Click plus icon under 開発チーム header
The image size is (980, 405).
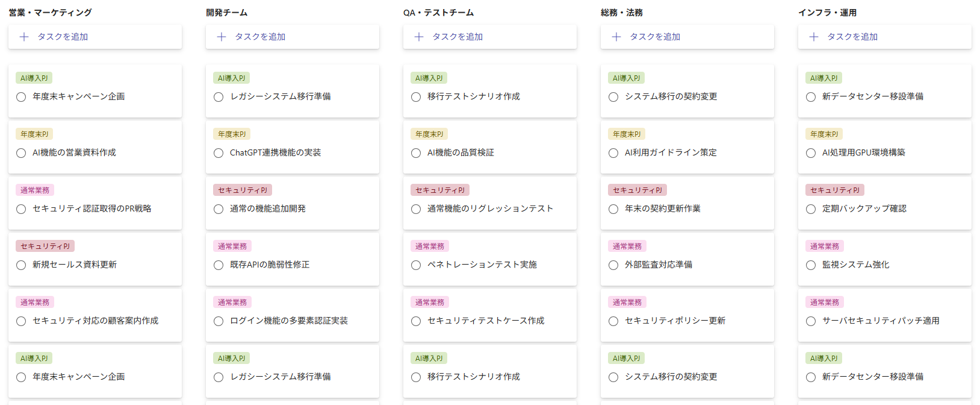(222, 37)
